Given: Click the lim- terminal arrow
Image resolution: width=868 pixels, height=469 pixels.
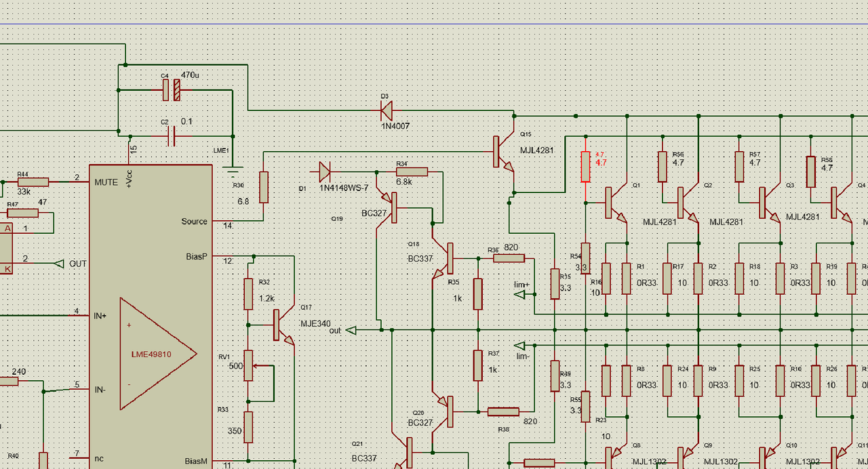Looking at the screenshot, I should pos(520,345).
